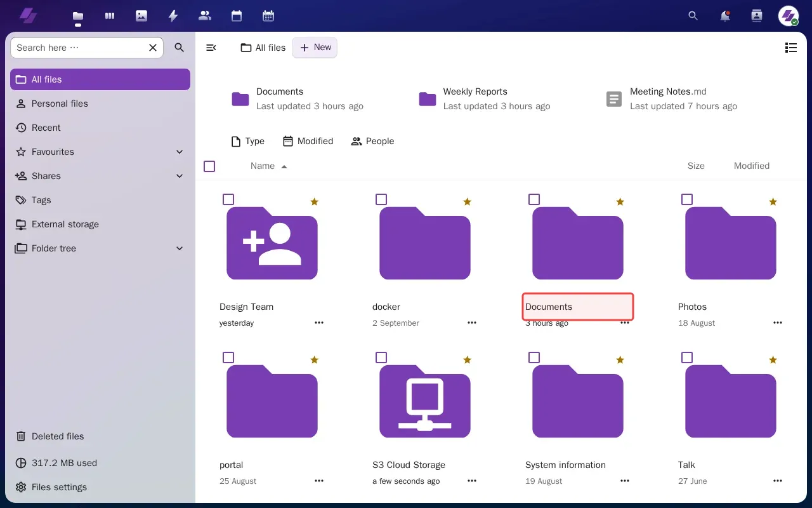Image resolution: width=812 pixels, height=508 pixels.
Task: Collapse the navigation sidebar with the toggle icon
Action: pos(211,48)
